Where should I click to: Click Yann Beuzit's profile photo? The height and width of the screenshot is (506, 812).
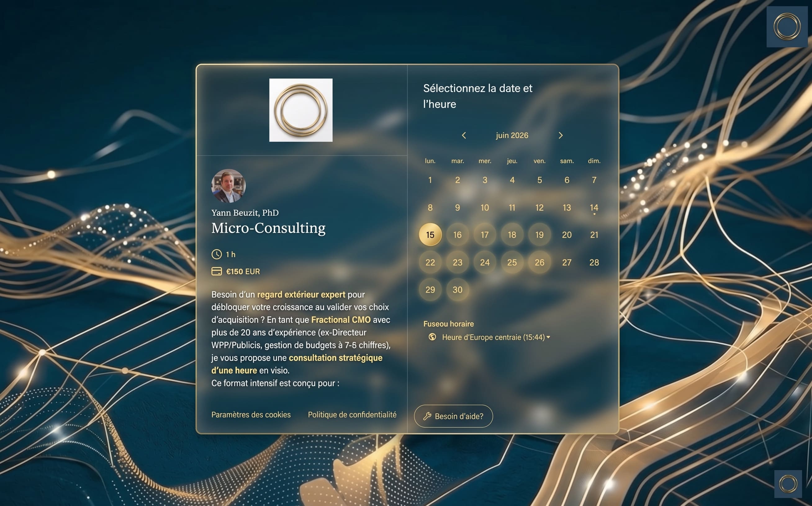(x=228, y=186)
